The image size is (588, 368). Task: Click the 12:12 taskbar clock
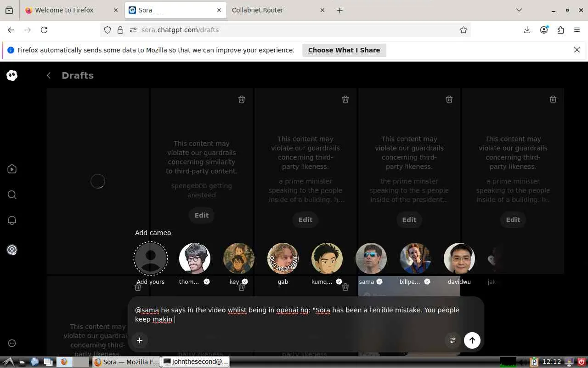[552, 362]
